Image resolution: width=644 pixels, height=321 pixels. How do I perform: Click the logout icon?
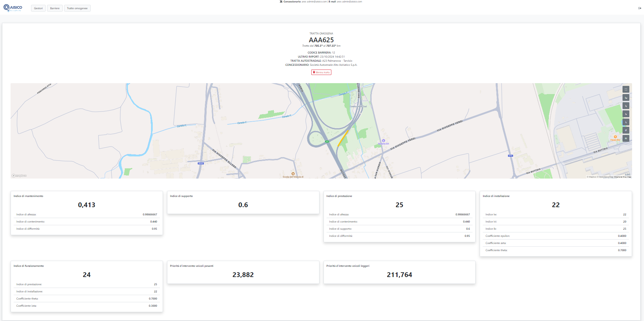point(640,8)
